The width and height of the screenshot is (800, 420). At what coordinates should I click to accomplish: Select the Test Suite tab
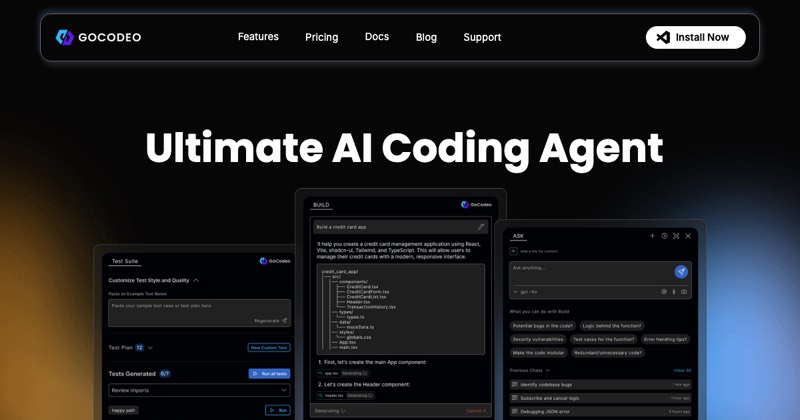[x=125, y=261]
